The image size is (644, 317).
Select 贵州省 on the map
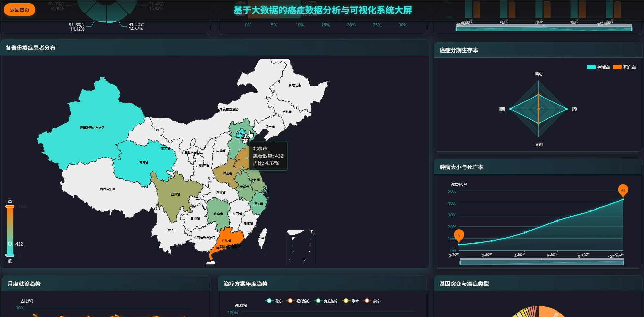195,218
